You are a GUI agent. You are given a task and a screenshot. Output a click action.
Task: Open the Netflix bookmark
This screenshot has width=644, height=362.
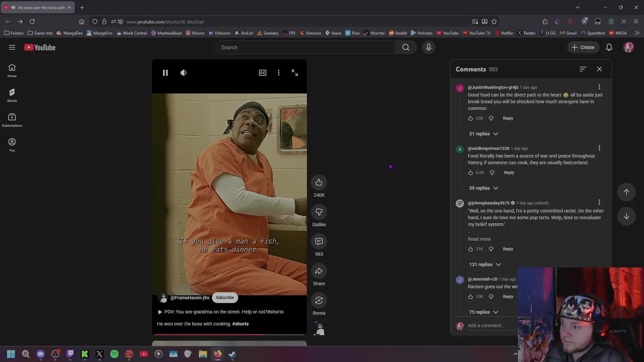504,33
